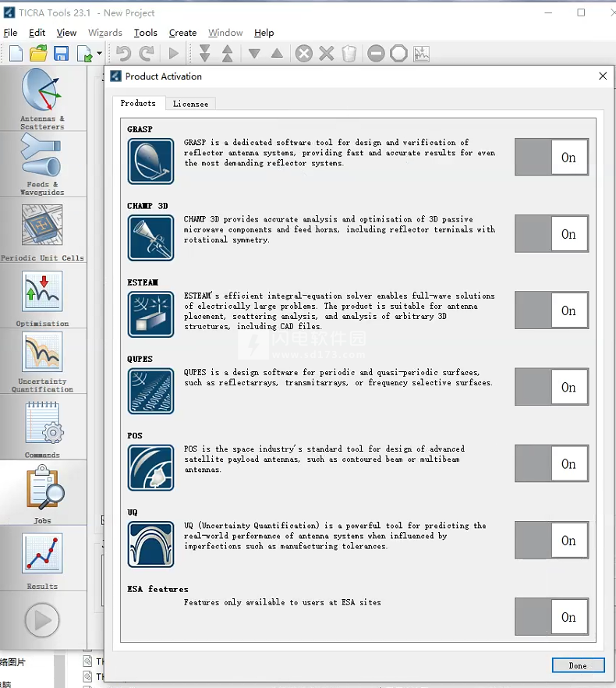Click the open folder toolbar icon

pos(38,54)
